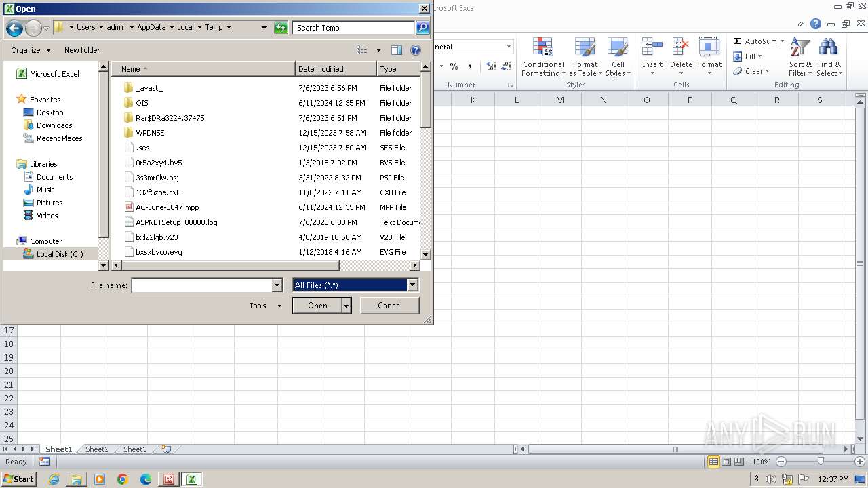The height and width of the screenshot is (488, 868).
Task: Select Documents library in navigation pane
Action: (54, 177)
